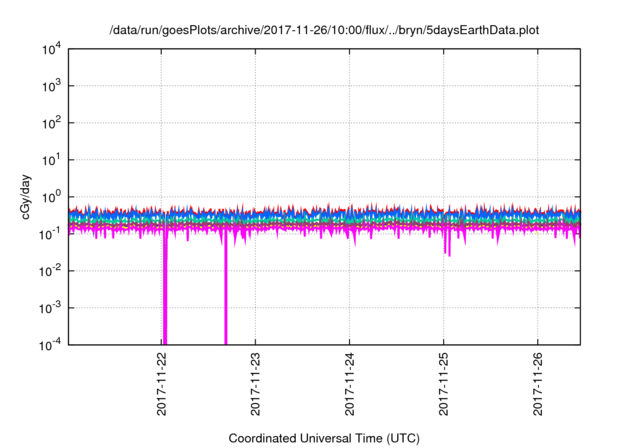Click the date label 2017-11-22

(162, 384)
